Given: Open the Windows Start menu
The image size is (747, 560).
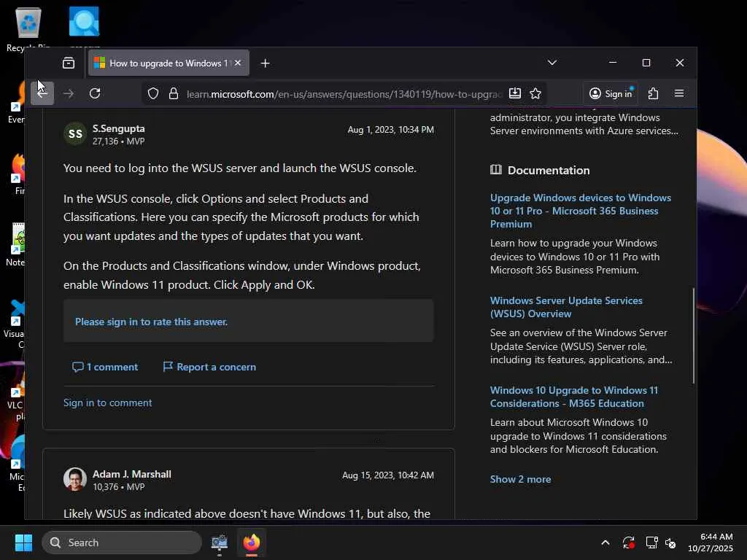Looking at the screenshot, I should point(23,542).
